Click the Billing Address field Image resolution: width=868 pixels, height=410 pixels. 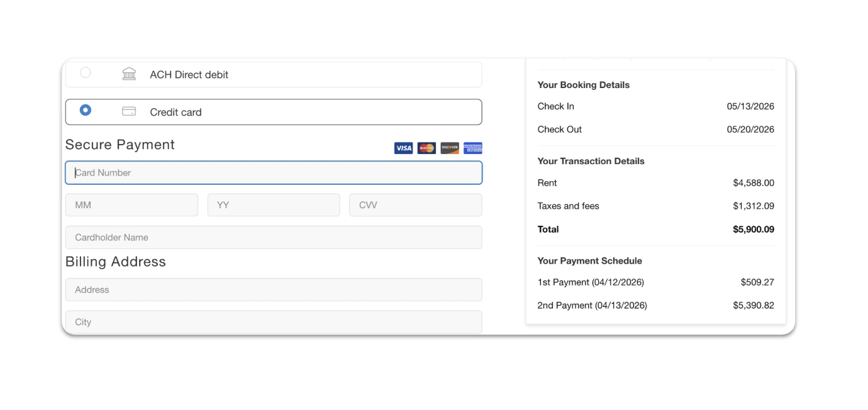(274, 289)
